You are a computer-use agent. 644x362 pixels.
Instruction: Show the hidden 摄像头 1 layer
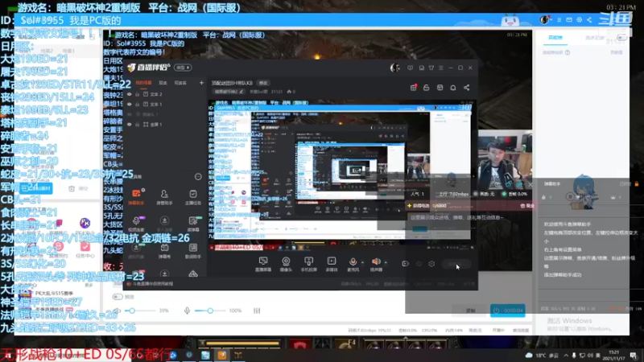(x=130, y=114)
